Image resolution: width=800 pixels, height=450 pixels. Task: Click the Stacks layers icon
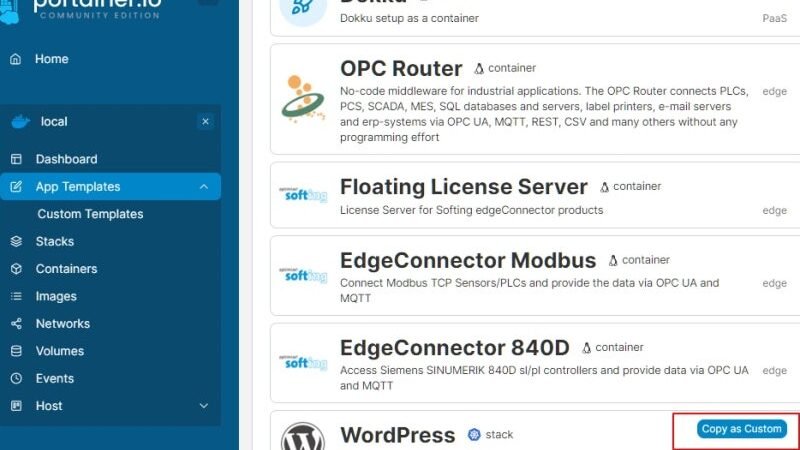pos(16,241)
